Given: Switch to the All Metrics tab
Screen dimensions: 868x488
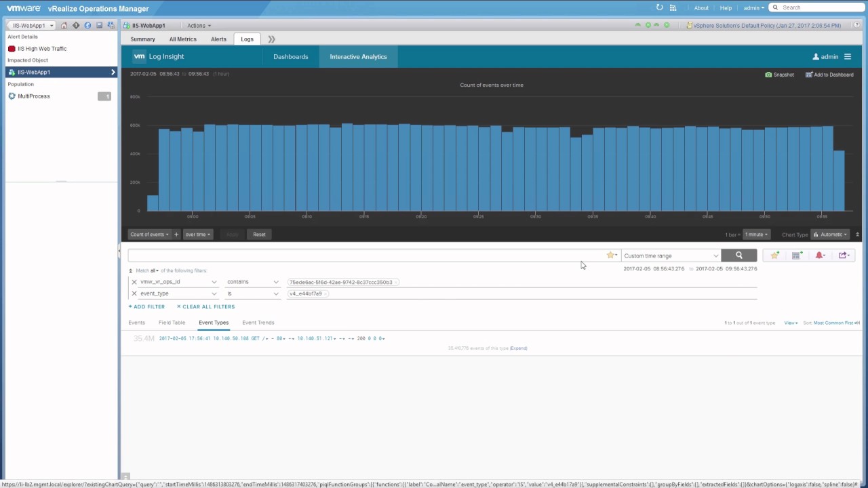Looking at the screenshot, I should pyautogui.click(x=182, y=39).
